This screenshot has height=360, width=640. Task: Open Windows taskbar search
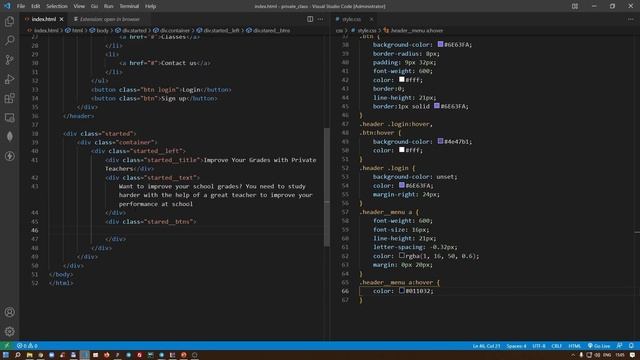click(x=18, y=355)
